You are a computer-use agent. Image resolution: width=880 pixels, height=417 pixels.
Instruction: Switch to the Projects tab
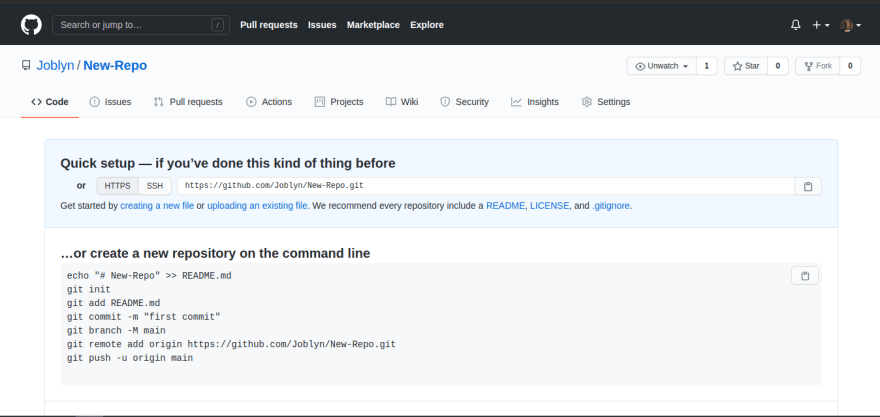339,102
